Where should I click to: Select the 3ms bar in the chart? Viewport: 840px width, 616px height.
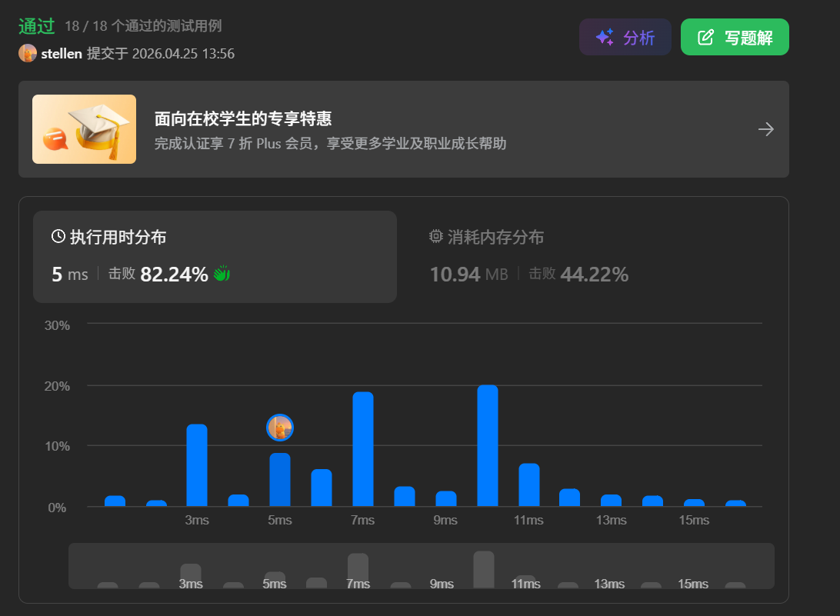[x=197, y=465]
